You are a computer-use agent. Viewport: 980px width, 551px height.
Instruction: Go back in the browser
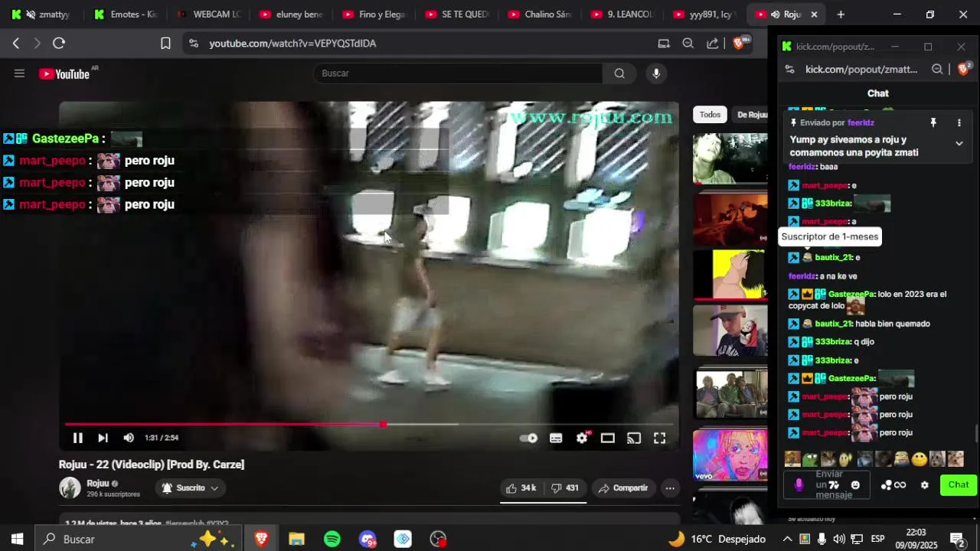coord(15,44)
